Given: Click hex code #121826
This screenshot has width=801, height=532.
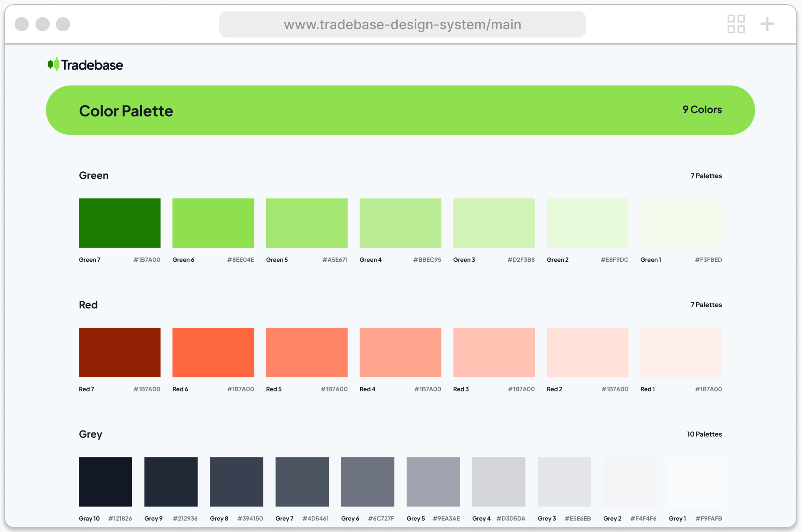Looking at the screenshot, I should click(x=120, y=519).
